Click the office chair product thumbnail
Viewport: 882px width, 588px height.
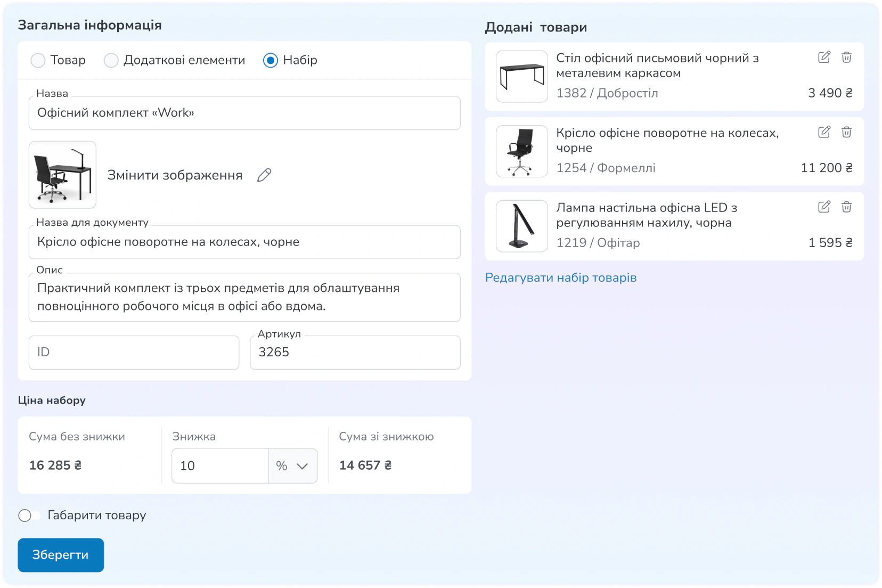(522, 151)
